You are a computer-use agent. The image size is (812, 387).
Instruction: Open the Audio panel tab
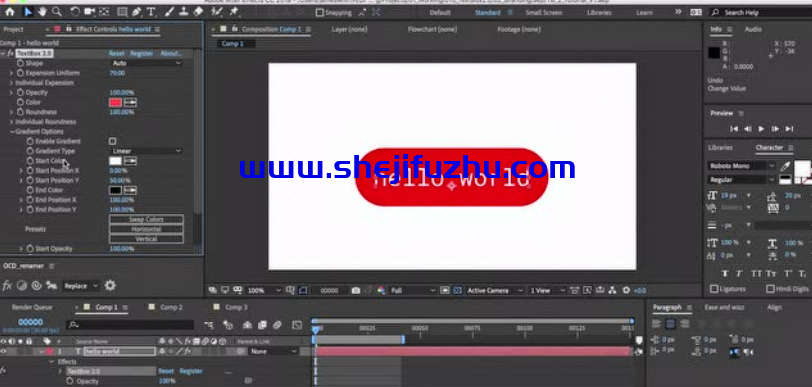pos(753,30)
